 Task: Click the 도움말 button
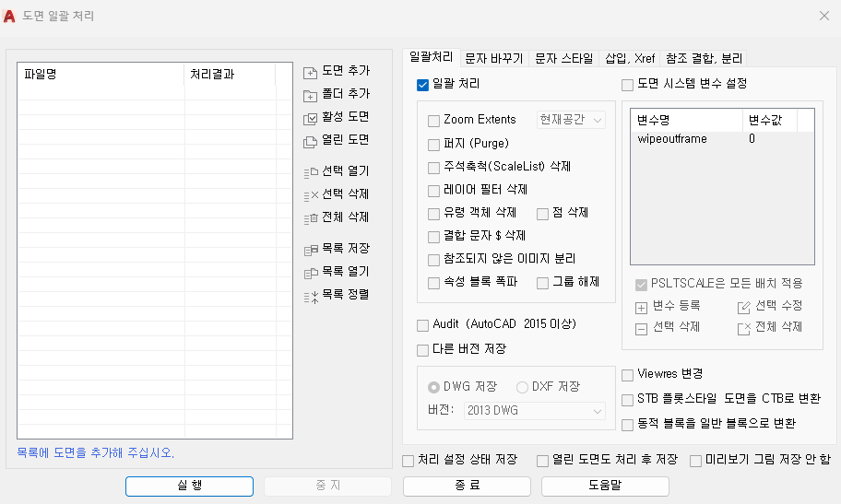(605, 486)
